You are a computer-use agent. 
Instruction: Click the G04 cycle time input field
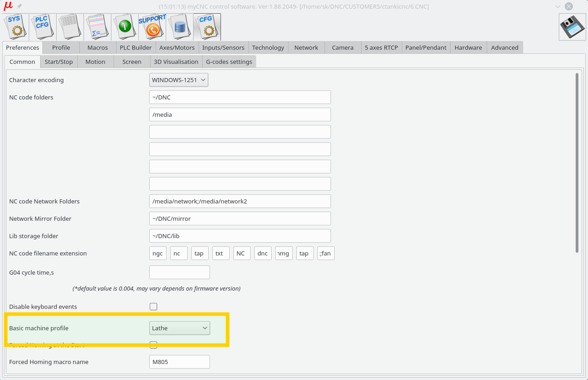179,272
